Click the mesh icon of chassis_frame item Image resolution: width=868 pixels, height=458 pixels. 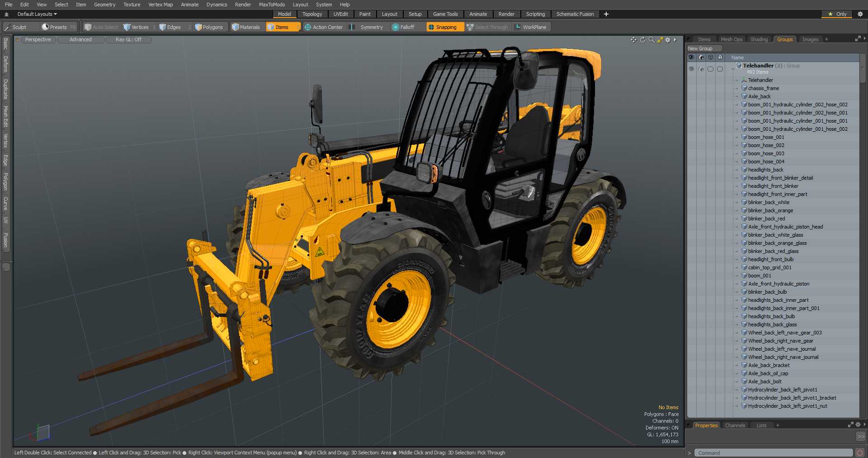coord(744,88)
